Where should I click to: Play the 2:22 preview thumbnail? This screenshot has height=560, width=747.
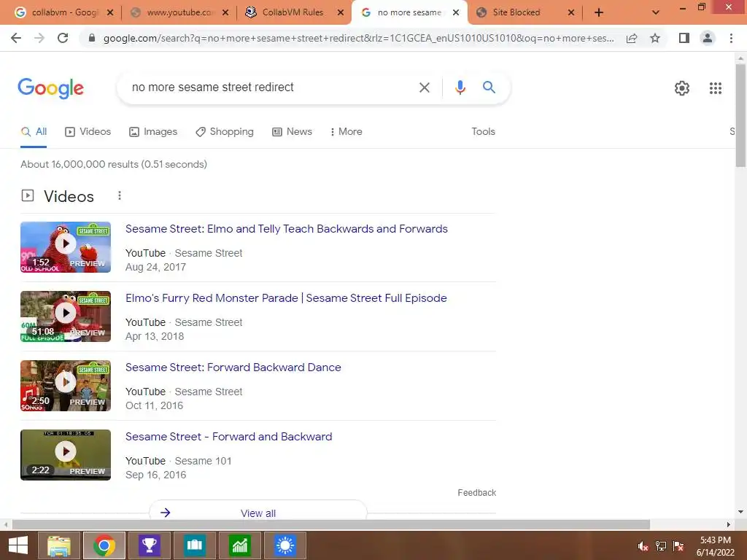(x=66, y=455)
